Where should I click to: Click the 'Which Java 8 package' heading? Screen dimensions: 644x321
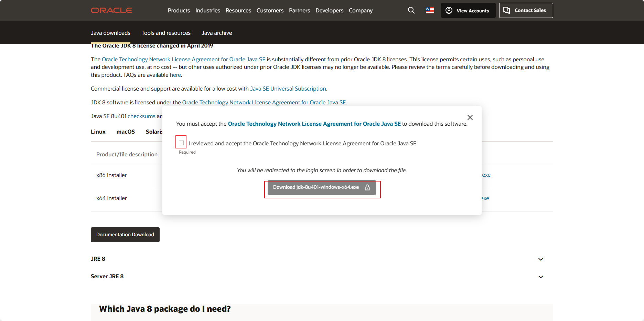point(165,309)
